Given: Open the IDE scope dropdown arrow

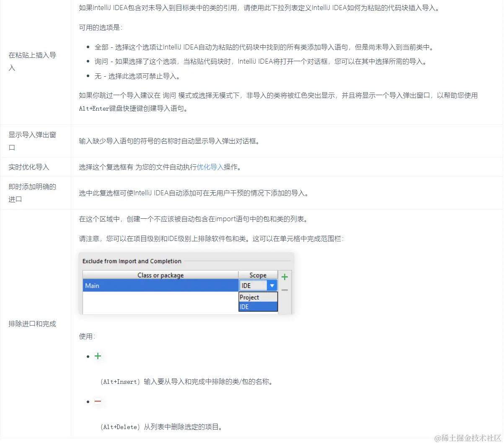Looking at the screenshot, I should point(272,286).
